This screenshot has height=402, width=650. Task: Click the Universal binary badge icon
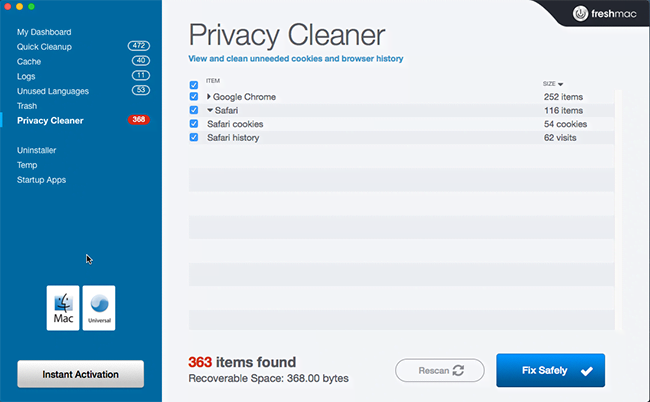[x=99, y=308]
